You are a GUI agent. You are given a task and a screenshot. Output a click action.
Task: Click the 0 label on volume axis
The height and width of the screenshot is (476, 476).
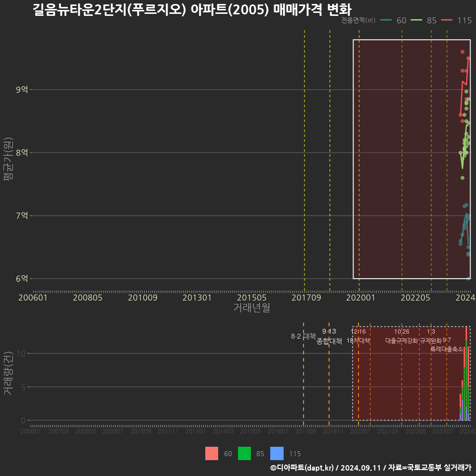click(23, 420)
